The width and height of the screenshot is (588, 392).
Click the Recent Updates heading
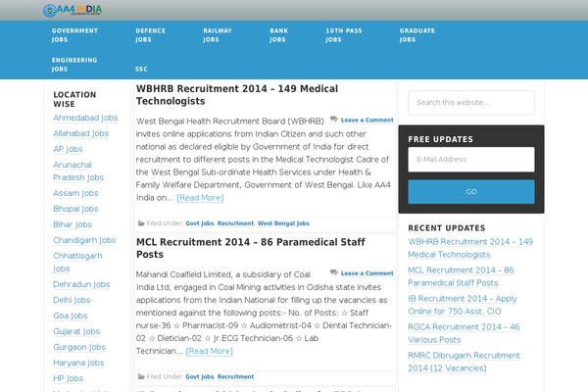pos(447,228)
